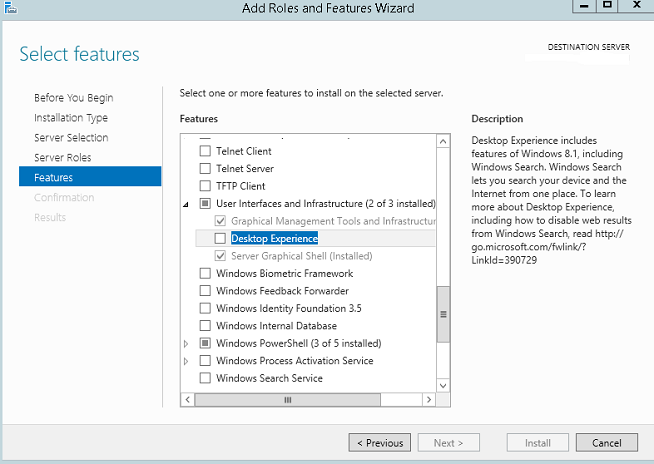
Task: Go to Before You Begin step
Action: pos(73,98)
